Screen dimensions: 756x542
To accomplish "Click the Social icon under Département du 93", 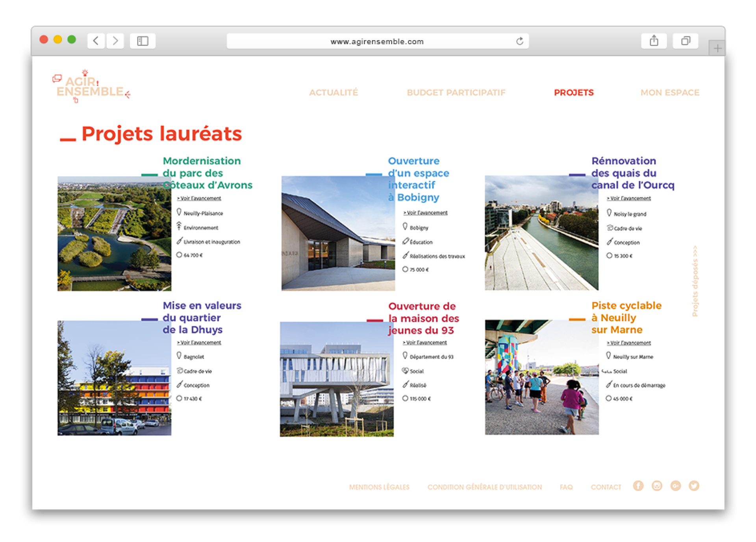I will coord(405,370).
